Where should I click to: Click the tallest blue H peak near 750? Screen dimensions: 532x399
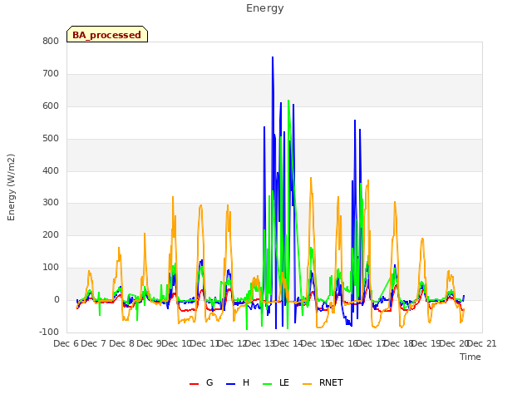[x=273, y=57]
